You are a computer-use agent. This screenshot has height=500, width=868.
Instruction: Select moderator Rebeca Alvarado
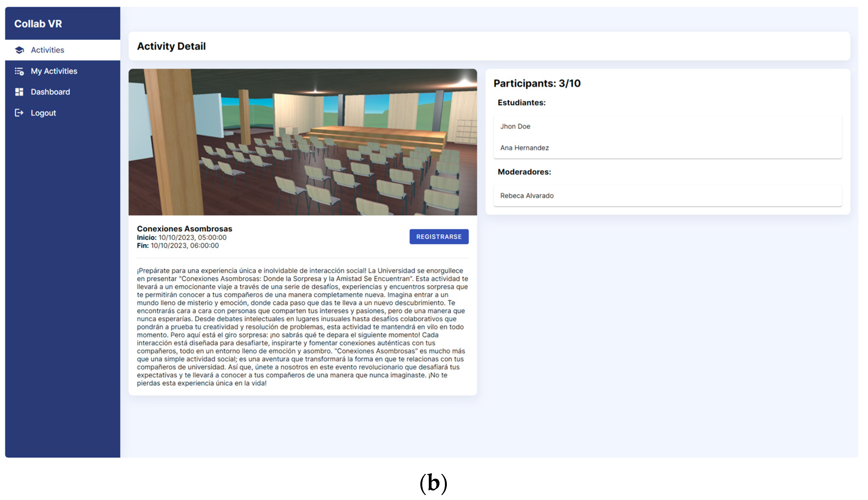(527, 196)
